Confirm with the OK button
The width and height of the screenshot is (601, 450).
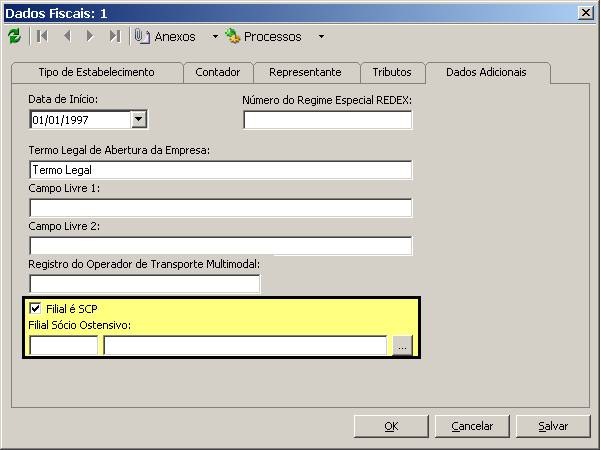coord(391,426)
